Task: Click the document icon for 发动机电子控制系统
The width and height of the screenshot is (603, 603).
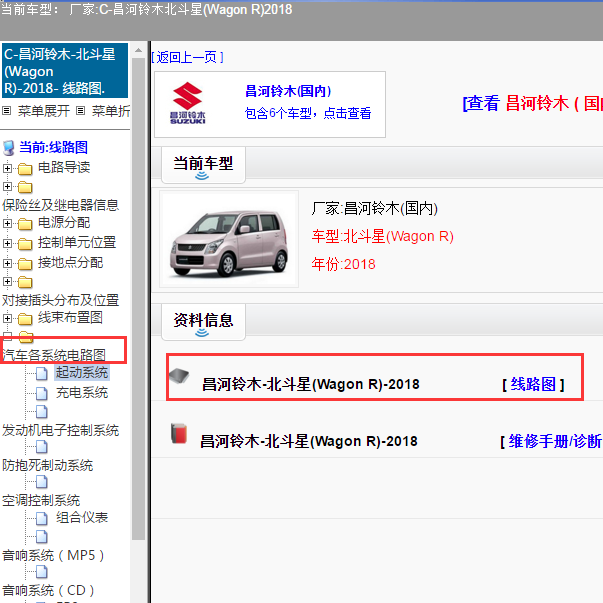Action: coord(42,411)
